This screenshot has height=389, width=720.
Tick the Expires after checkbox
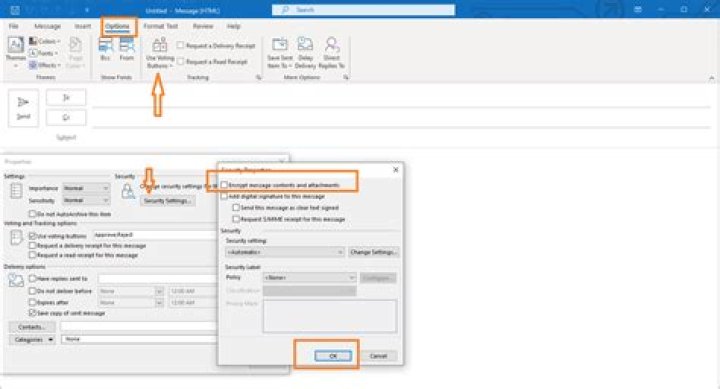(x=32, y=302)
